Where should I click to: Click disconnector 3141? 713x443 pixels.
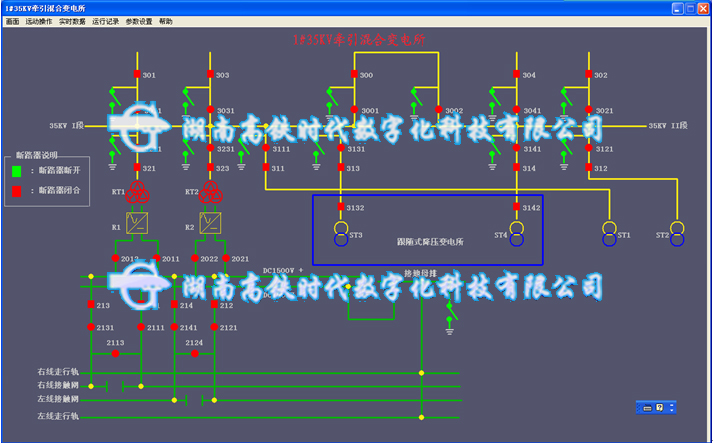[x=517, y=148]
